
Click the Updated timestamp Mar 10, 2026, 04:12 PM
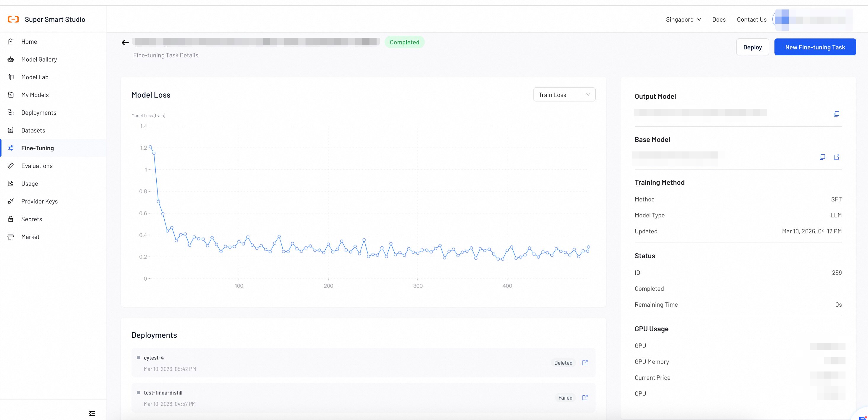(812, 231)
